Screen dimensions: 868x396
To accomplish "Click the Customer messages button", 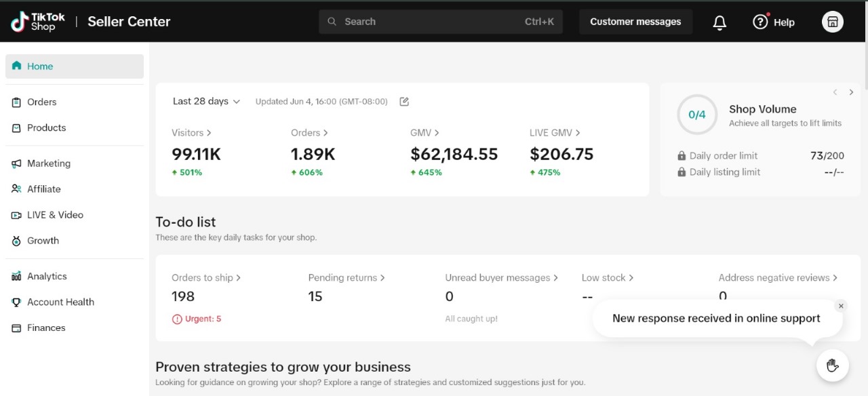I will point(635,22).
